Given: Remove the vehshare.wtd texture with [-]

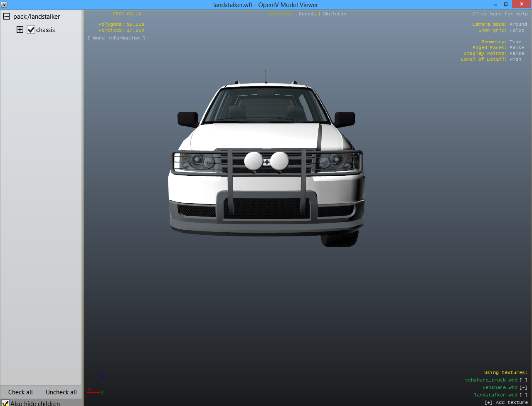Looking at the screenshot, I should pyautogui.click(x=523, y=387).
